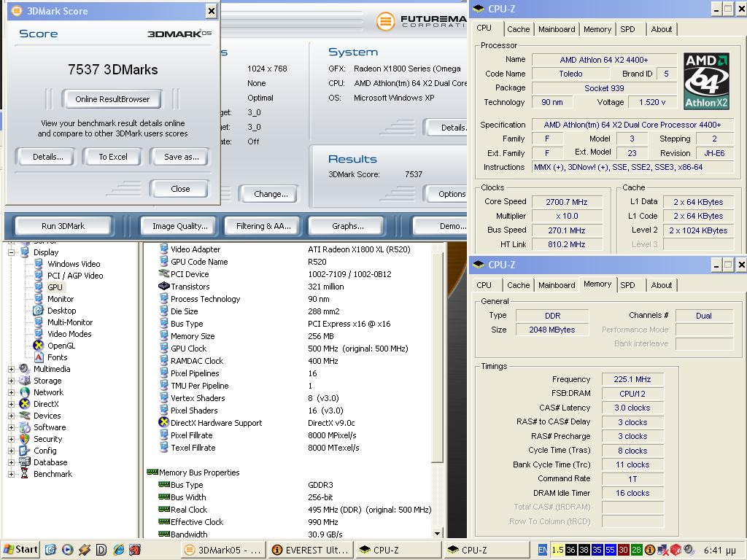Export score with To Excel button
Screen dimensions: 747x560
(x=112, y=157)
